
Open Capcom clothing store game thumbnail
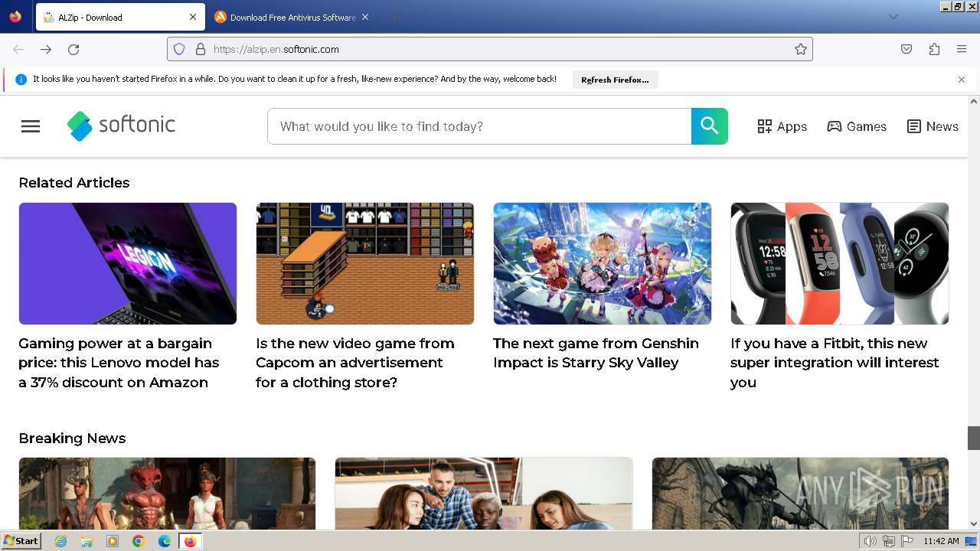(365, 263)
